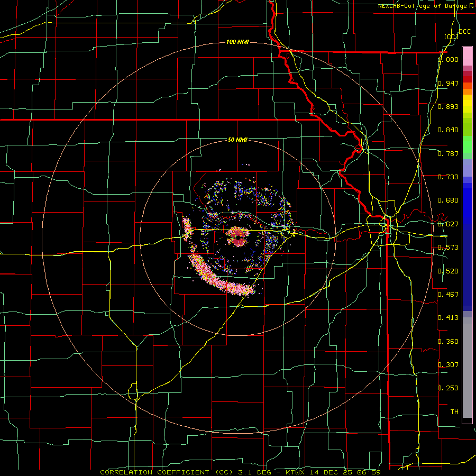Click the 0.787 scale value
The image size is (476, 476).
pos(448,153)
